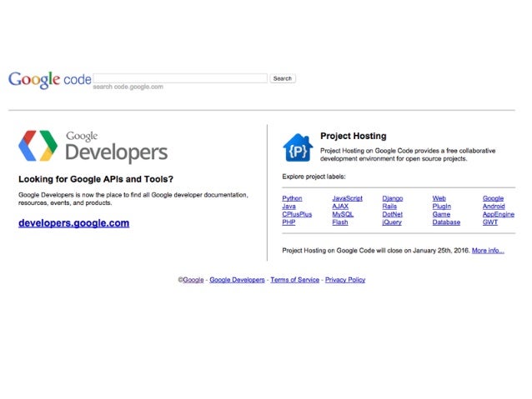Screen dimensions: 532x399
Task: Open the Privacy Policy link
Action: [x=345, y=280]
